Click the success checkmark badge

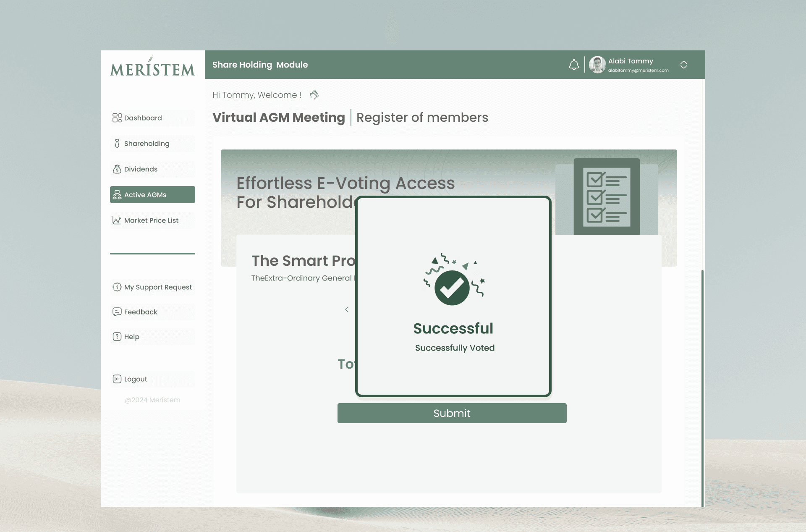452,288
